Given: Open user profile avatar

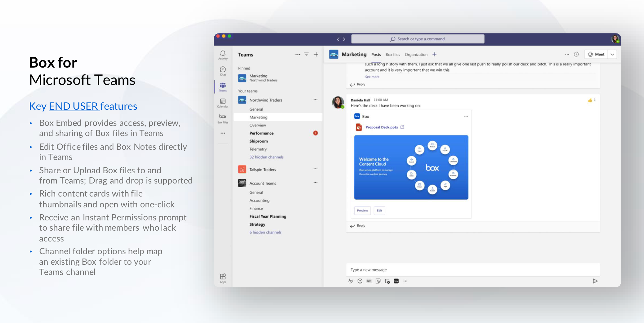Looking at the screenshot, I should tap(615, 39).
